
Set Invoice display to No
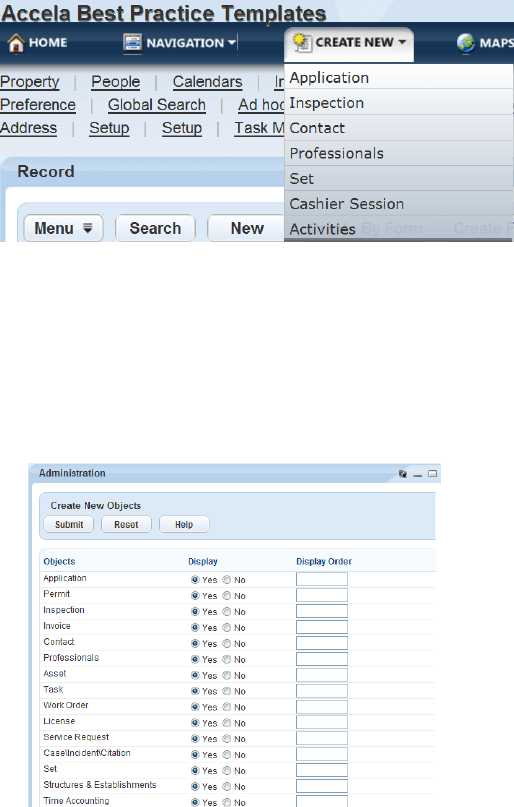(x=226, y=628)
